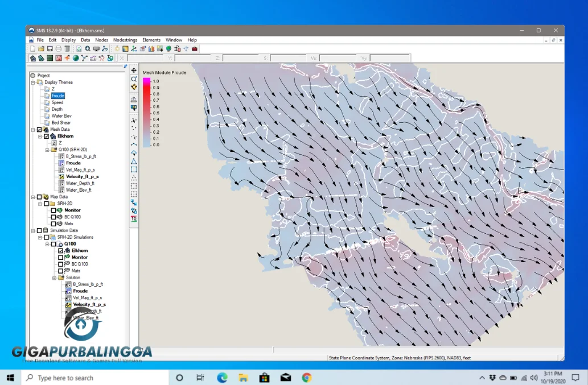Viewport: 588px width, 385px height.
Task: Enable the Map Data checkbox
Action: (x=39, y=197)
